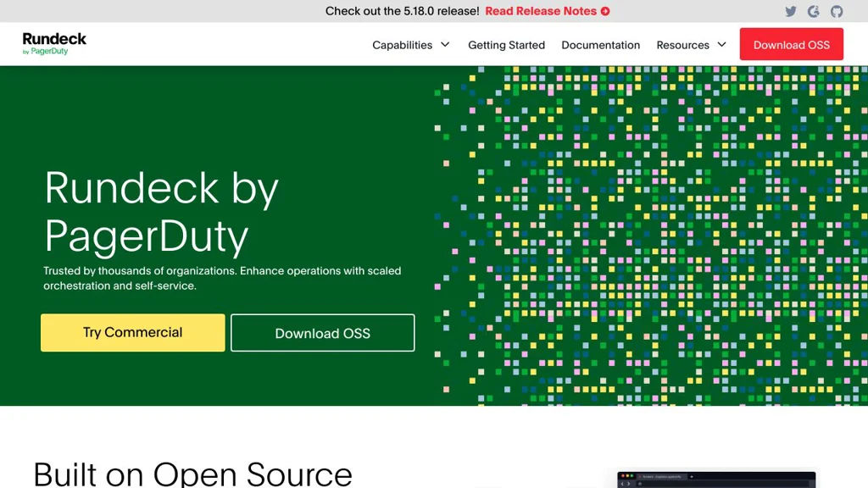Open the Capabilities menu item
Image resolution: width=868 pixels, height=488 pixels.
(x=402, y=45)
